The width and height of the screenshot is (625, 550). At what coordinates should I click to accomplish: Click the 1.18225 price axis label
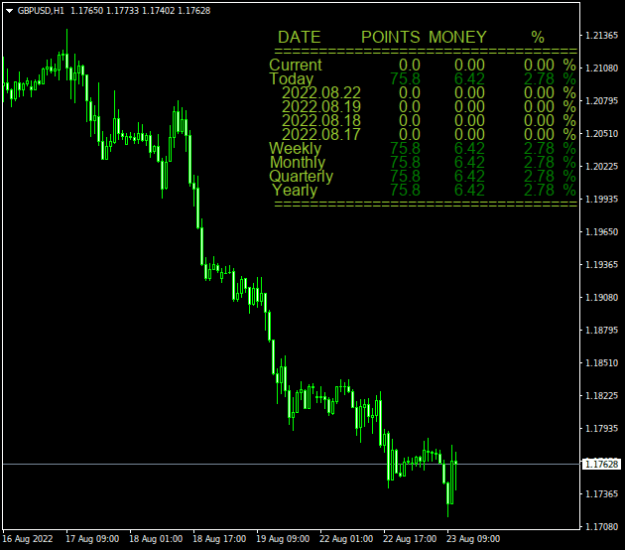pyautogui.click(x=601, y=396)
